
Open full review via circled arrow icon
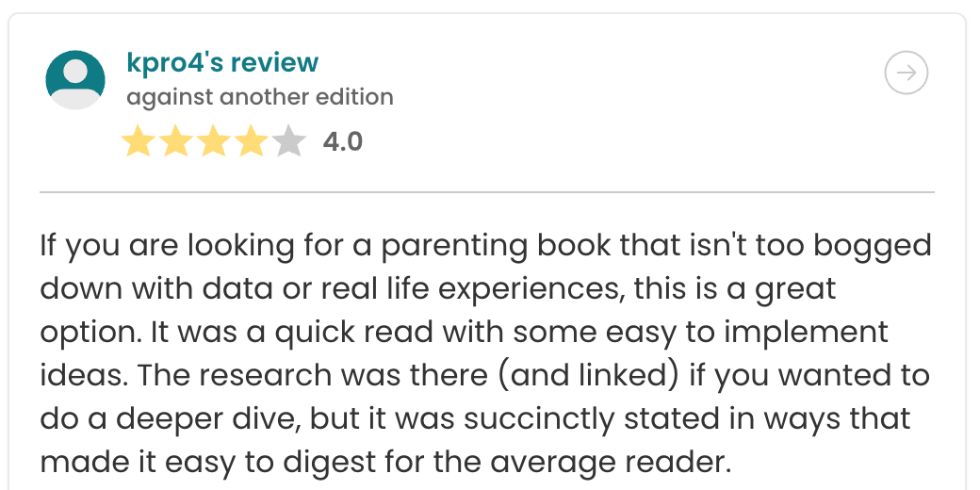[906, 73]
